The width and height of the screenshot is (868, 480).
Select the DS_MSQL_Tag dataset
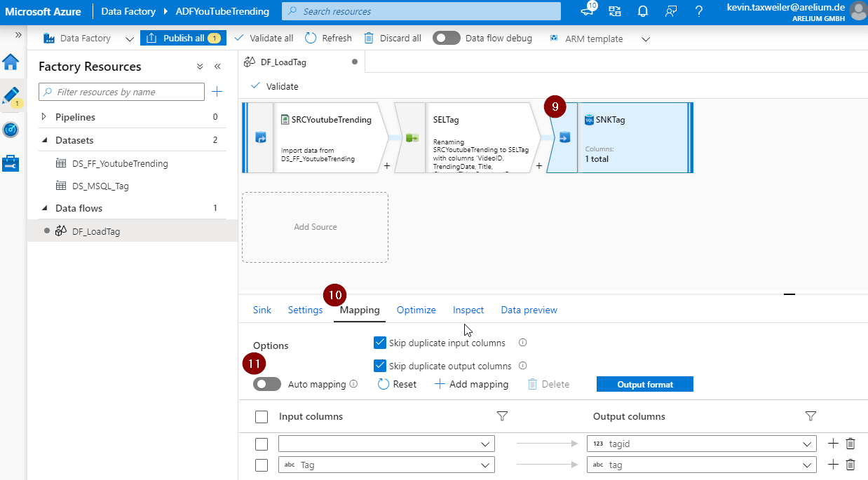[x=100, y=186]
